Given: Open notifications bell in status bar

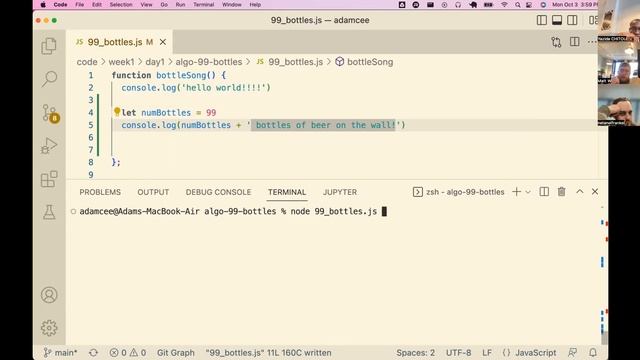Looking at the screenshot, I should coord(593,352).
